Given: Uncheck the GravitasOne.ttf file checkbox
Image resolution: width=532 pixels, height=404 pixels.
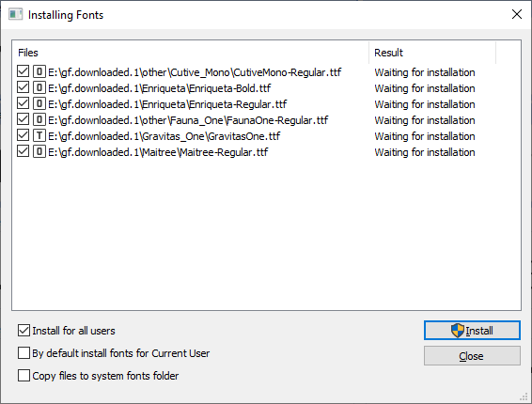Looking at the screenshot, I should click(x=23, y=135).
